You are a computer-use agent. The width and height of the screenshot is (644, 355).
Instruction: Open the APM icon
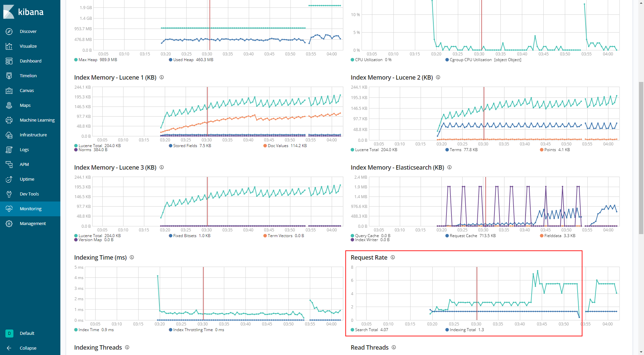tap(9, 164)
